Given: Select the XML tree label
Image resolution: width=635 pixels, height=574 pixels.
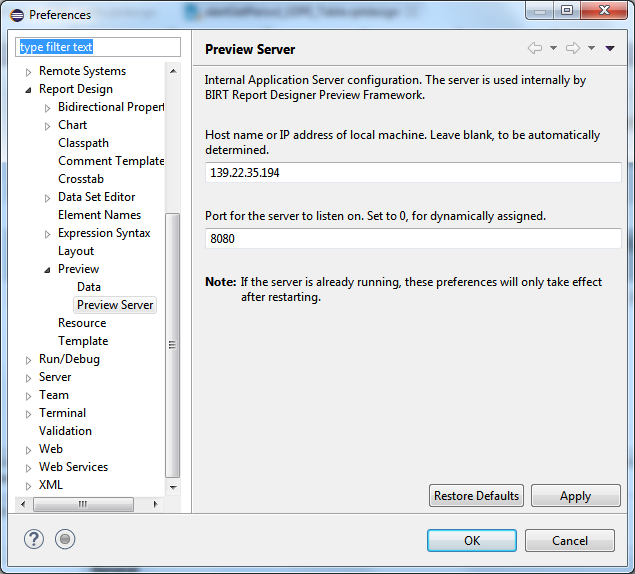Looking at the screenshot, I should (51, 485).
